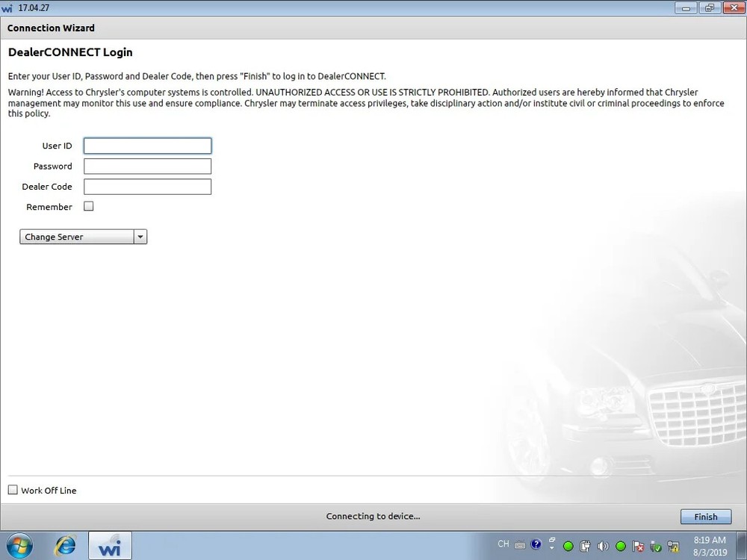Open the clock showing 8:19 AM
This screenshot has height=560, width=747.
pyautogui.click(x=710, y=547)
